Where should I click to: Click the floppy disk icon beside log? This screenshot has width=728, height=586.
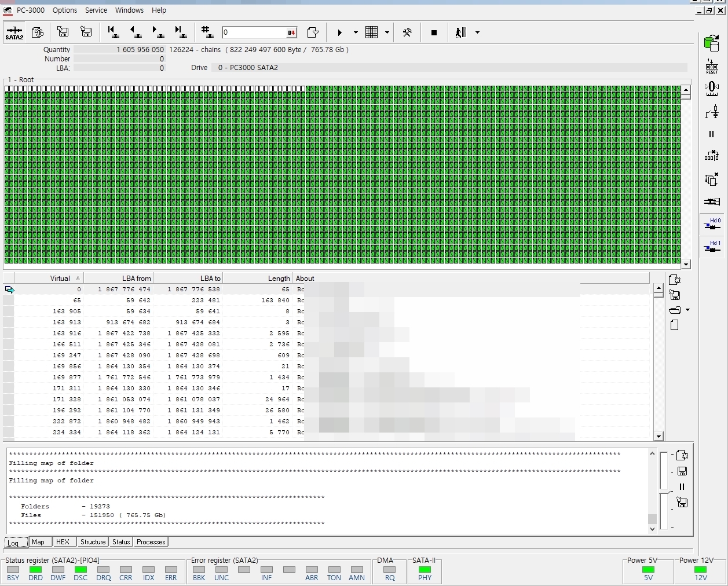tap(682, 471)
